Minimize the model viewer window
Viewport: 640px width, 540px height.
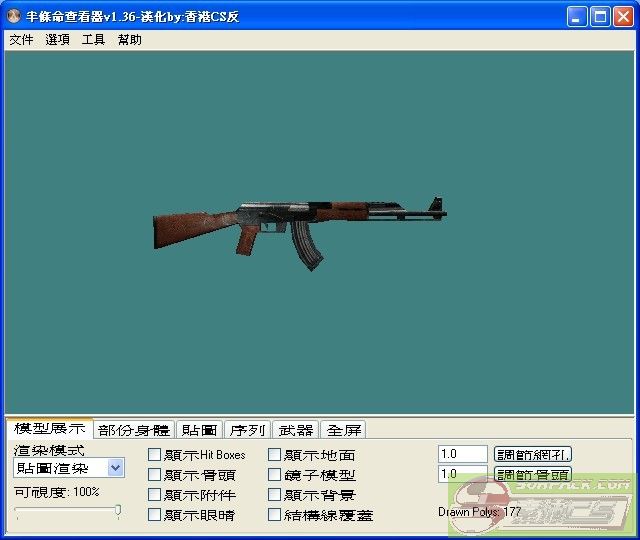point(576,17)
